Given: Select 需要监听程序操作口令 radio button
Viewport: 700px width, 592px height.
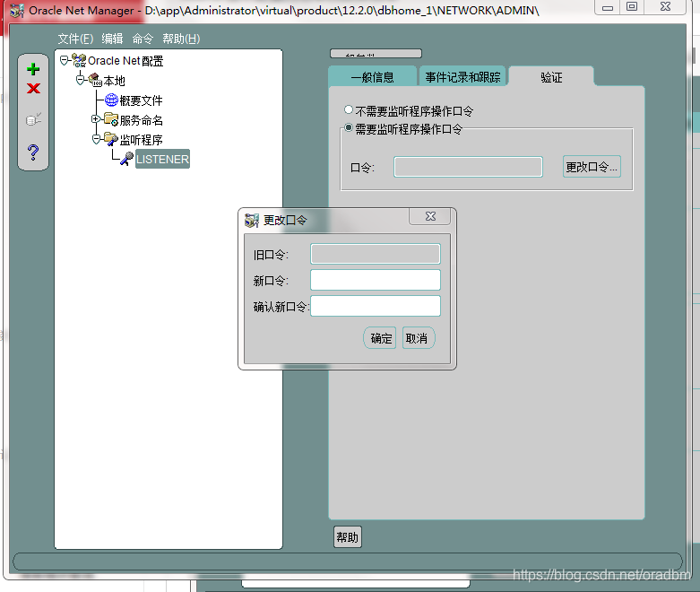Looking at the screenshot, I should [x=349, y=127].
